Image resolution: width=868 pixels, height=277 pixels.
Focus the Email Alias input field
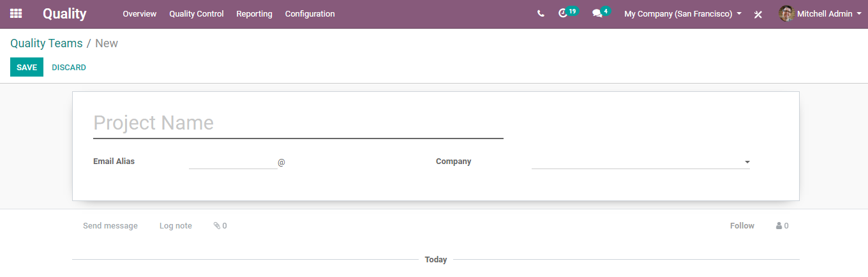(233, 161)
